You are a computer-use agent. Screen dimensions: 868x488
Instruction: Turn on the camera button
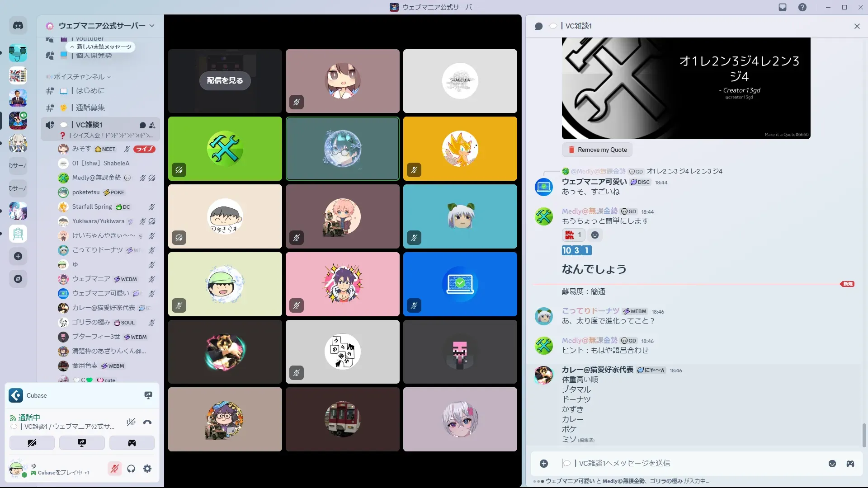32,443
